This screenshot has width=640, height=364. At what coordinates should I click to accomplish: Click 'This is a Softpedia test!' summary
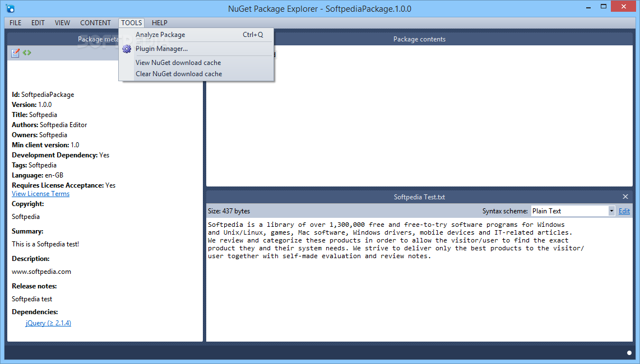pyautogui.click(x=45, y=244)
